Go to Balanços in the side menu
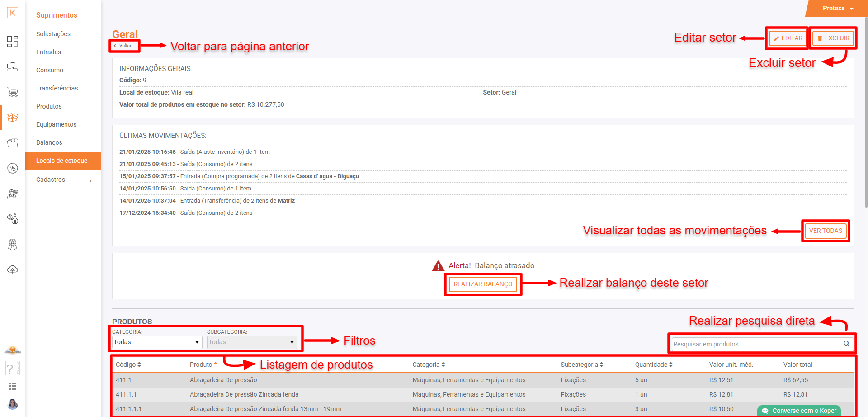The height and width of the screenshot is (417, 868). 49,142
